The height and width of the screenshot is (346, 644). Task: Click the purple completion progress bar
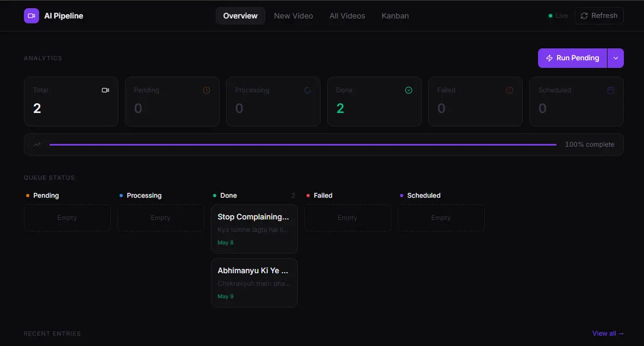pos(303,144)
